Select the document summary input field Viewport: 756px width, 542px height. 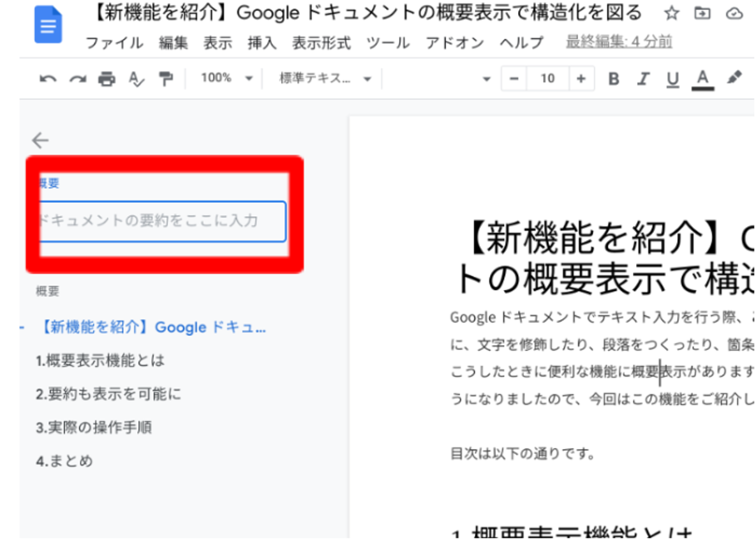(163, 222)
